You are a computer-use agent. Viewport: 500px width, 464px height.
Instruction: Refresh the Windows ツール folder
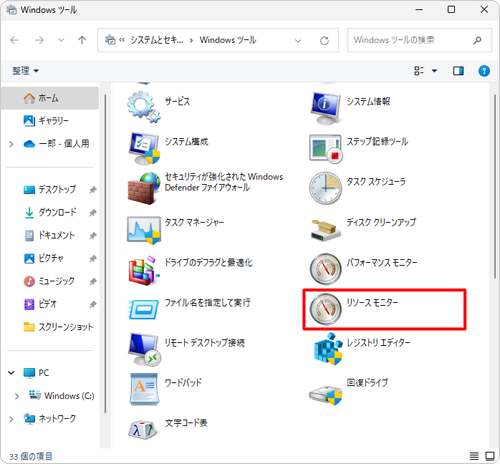(x=324, y=40)
